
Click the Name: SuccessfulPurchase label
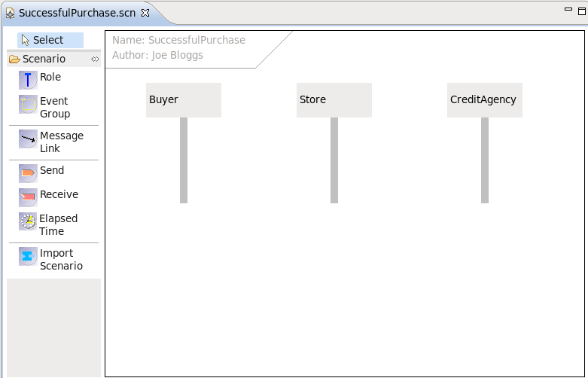point(179,40)
